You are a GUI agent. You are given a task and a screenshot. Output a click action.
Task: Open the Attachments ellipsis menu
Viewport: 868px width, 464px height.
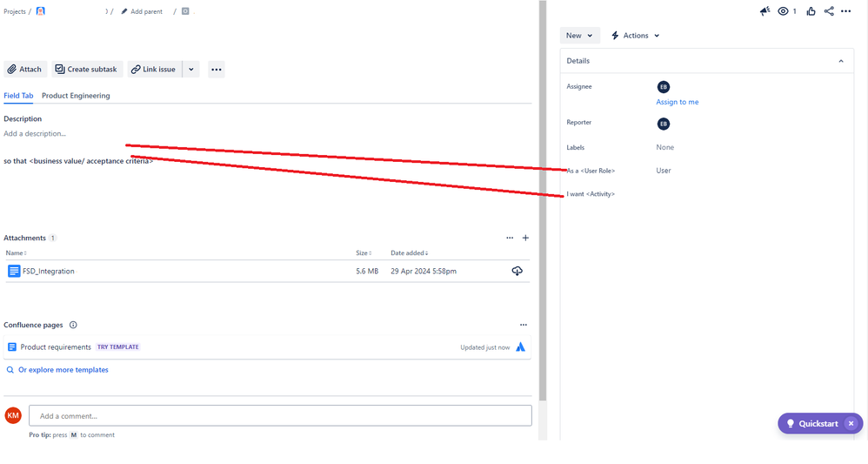(x=510, y=238)
